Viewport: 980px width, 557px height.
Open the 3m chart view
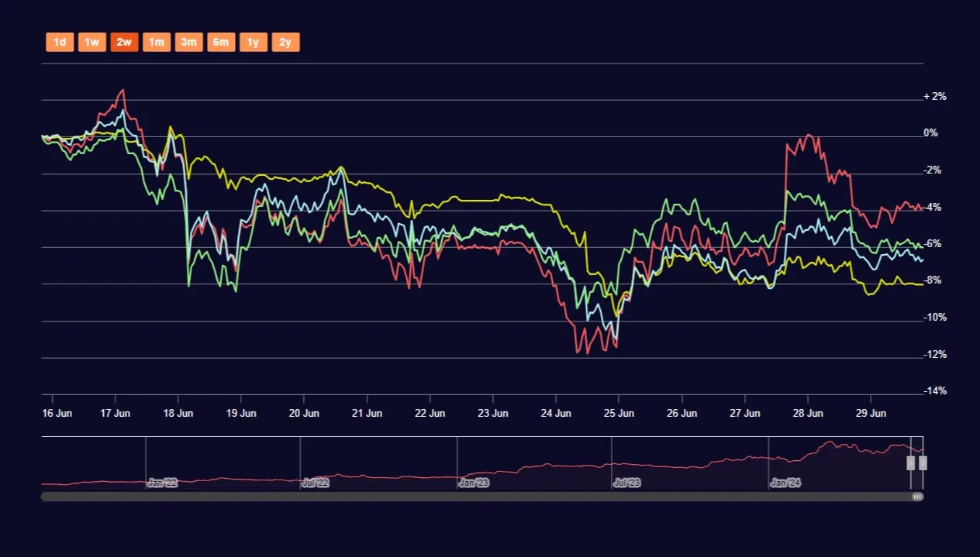pyautogui.click(x=188, y=42)
